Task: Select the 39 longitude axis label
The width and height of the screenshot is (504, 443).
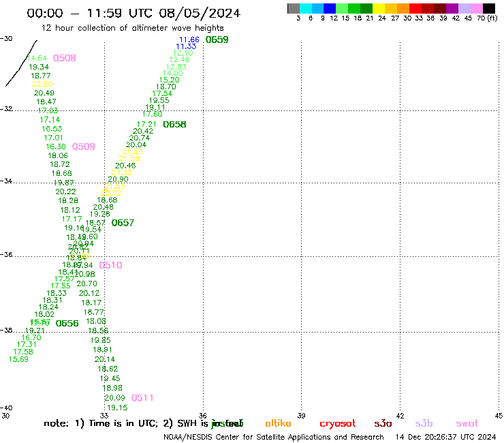Action: click(x=301, y=416)
